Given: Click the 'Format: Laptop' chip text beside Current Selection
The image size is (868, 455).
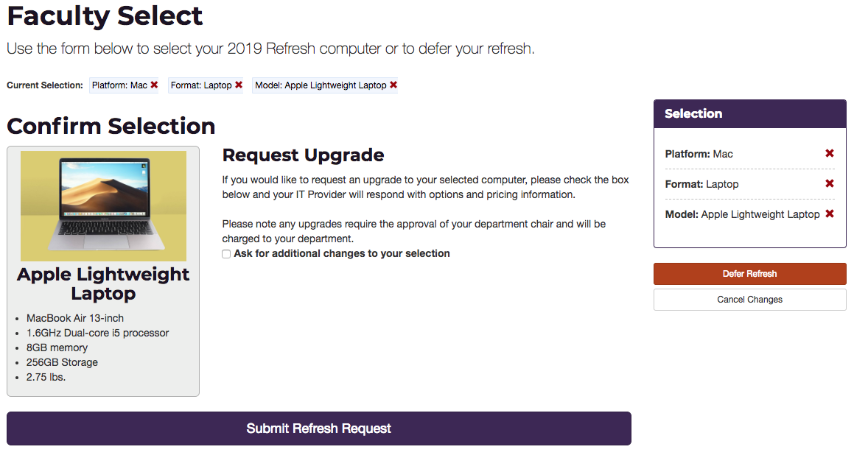Looking at the screenshot, I should pyautogui.click(x=201, y=85).
